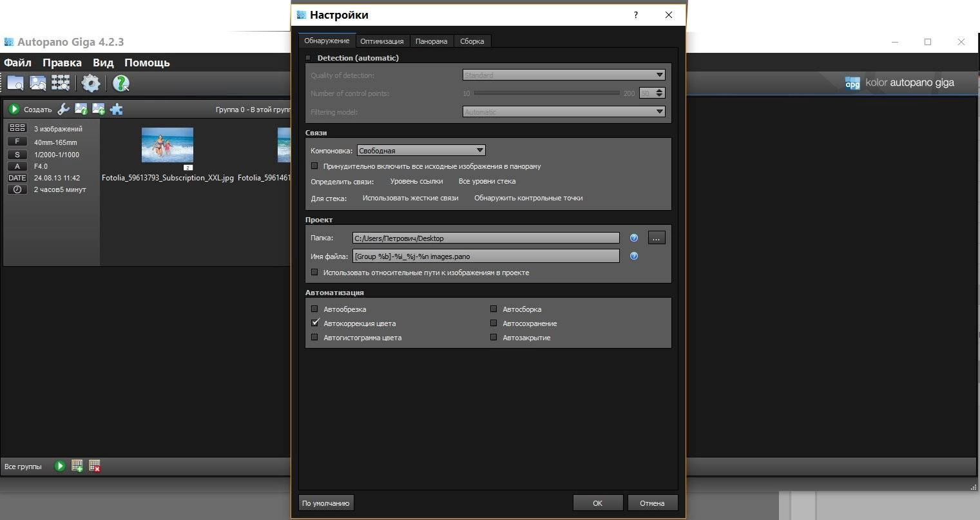Open the Правка menu
The height and width of the screenshot is (520, 980).
62,63
